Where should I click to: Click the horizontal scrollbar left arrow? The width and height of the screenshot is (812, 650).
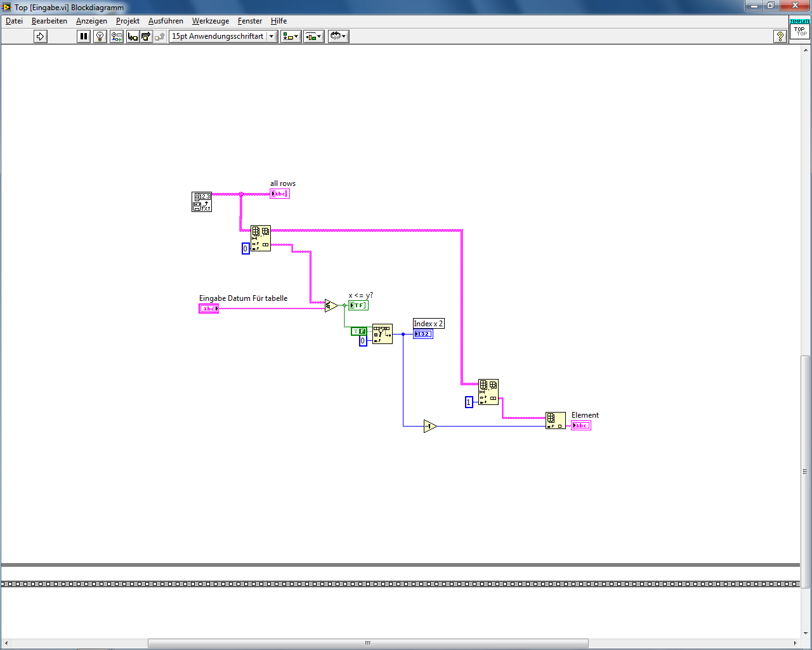(6, 643)
